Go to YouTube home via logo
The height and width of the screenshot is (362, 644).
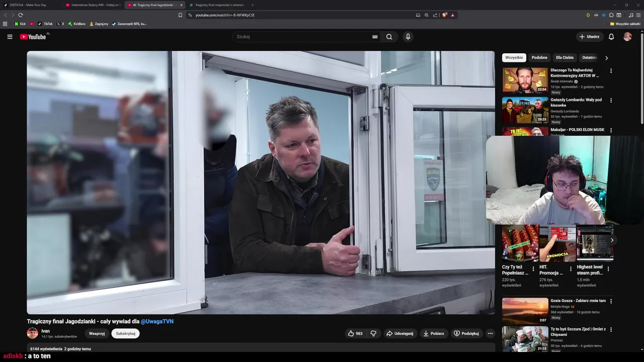33,37
